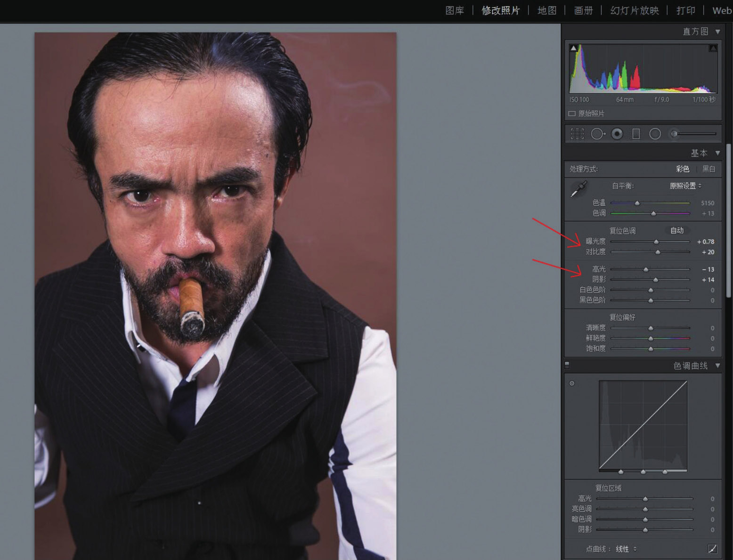Select the Radial Filter tool
733x560 pixels.
pyautogui.click(x=655, y=134)
